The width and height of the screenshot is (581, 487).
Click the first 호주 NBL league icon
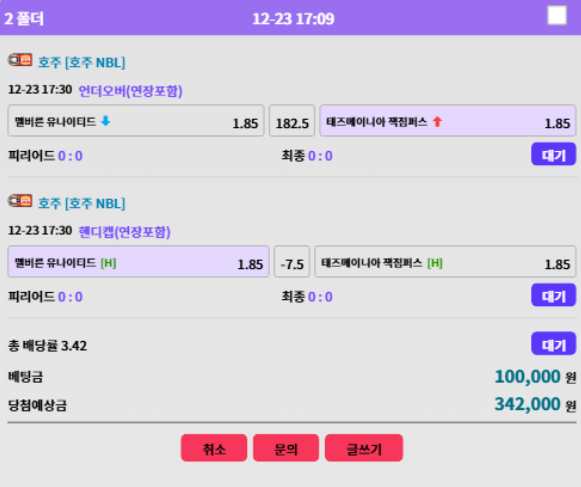click(20, 60)
